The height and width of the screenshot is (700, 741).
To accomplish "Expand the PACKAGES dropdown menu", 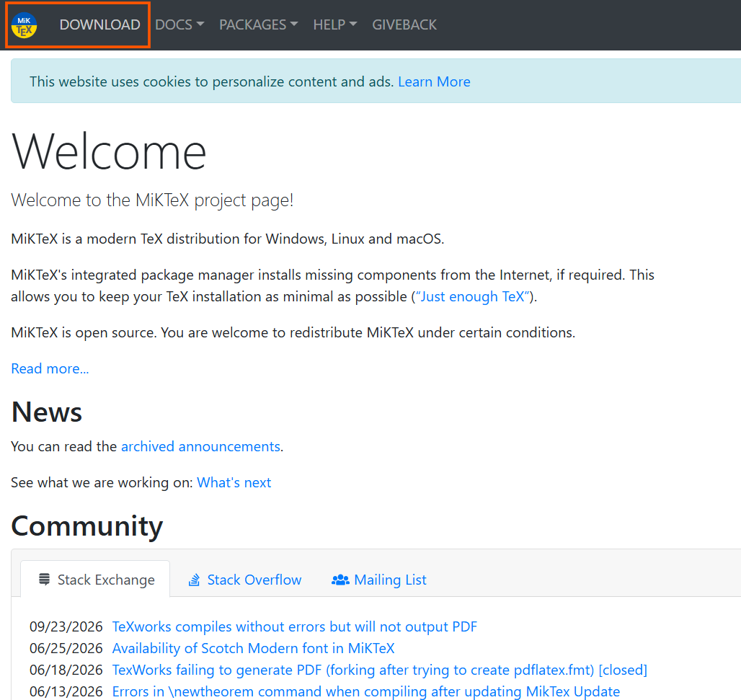I will 259,25.
